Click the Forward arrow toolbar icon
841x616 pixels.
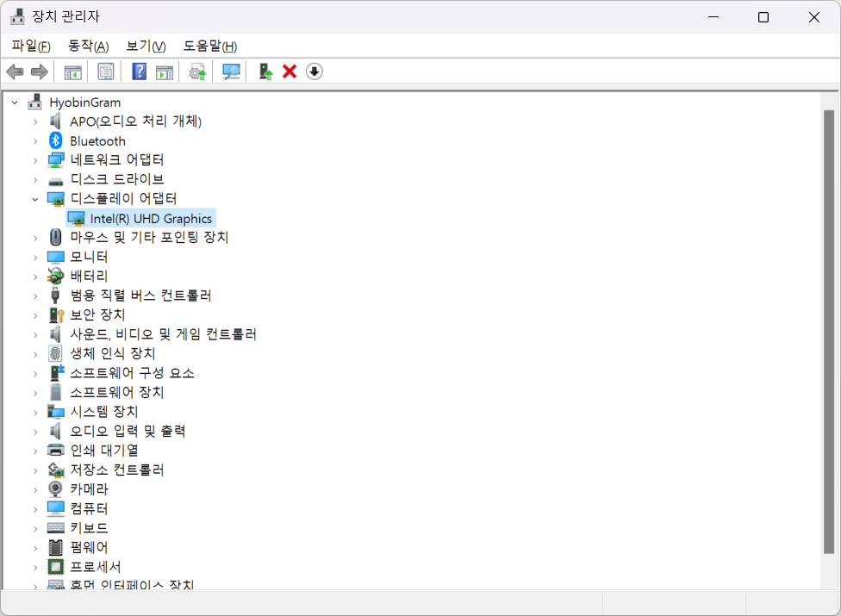(x=40, y=72)
